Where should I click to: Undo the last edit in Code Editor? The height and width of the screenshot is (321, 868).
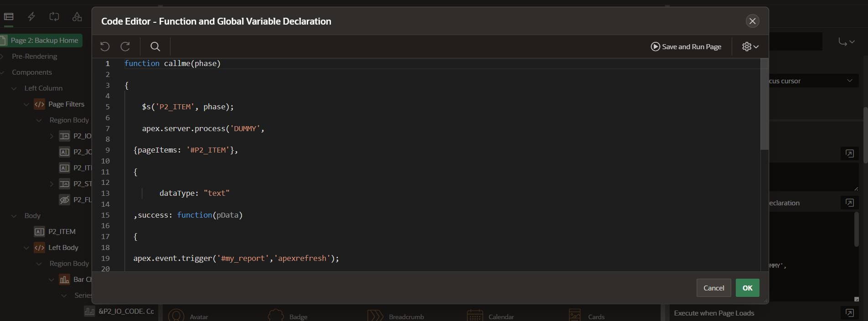tap(105, 46)
